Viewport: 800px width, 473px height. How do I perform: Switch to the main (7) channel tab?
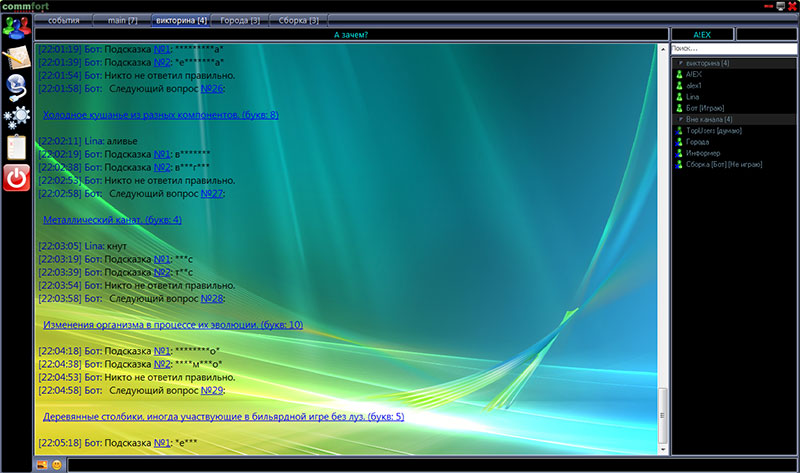point(119,20)
